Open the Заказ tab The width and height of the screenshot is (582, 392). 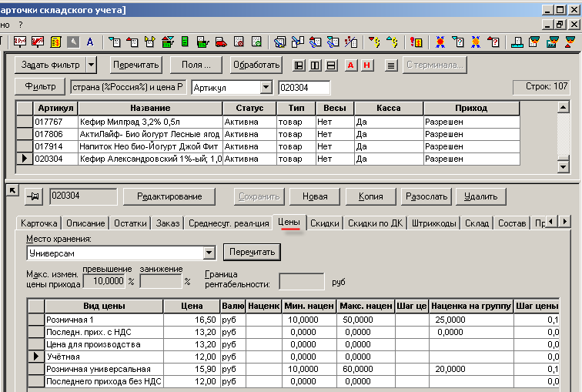pos(167,223)
